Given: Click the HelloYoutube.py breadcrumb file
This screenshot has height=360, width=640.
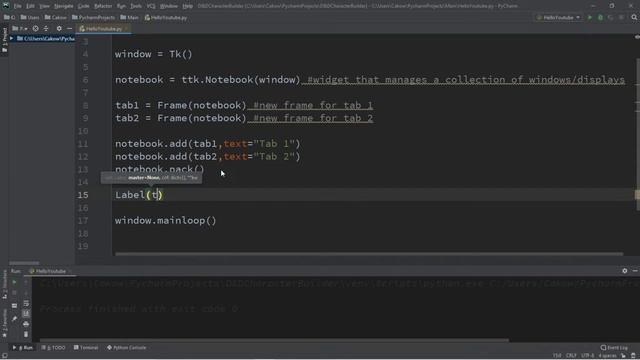Looking at the screenshot, I should (x=166, y=18).
